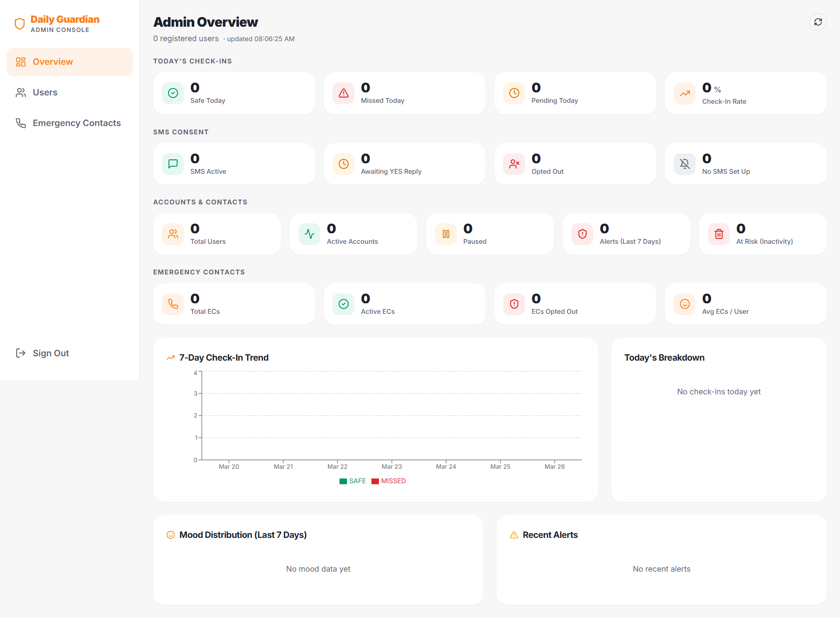Click the green SAFE legend color swatch
The image size is (840, 618).
[x=343, y=481]
